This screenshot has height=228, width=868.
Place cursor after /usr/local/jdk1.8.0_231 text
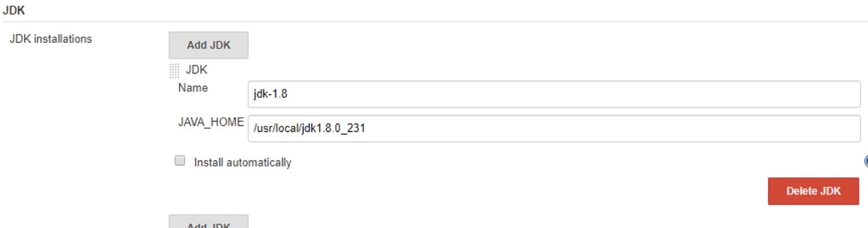tap(366, 128)
